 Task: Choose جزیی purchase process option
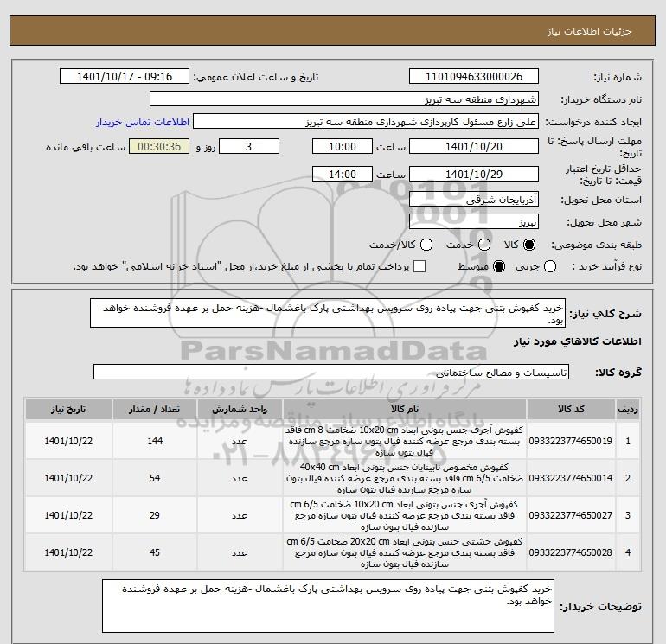(550, 266)
